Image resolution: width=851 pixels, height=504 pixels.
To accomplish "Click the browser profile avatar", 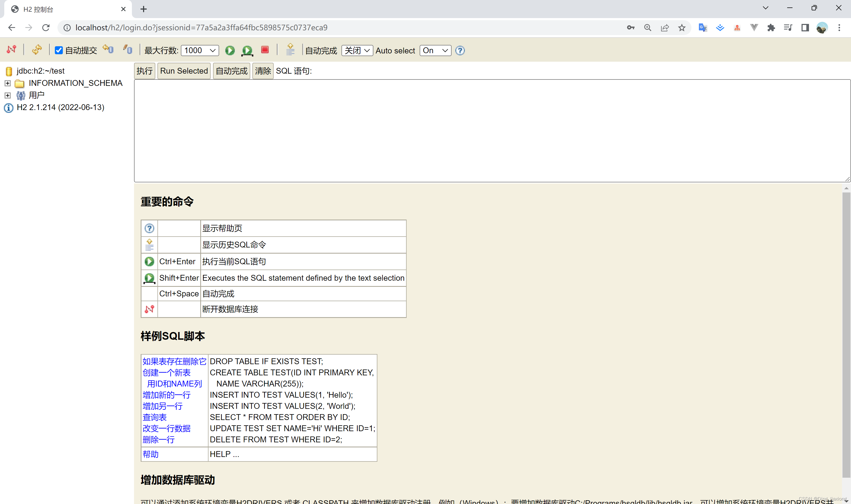I will [x=822, y=27].
